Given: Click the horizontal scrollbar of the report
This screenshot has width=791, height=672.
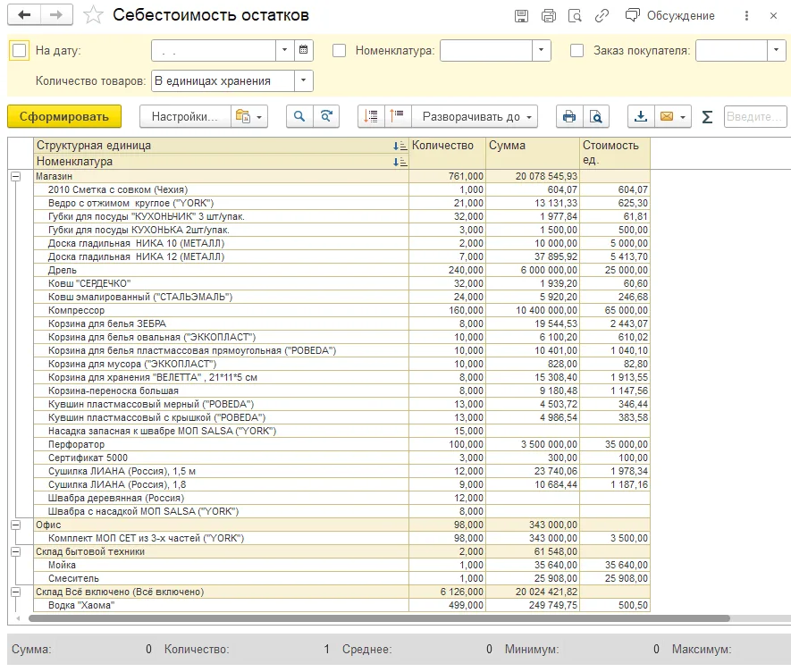Looking at the screenshot, I should click(379, 618).
